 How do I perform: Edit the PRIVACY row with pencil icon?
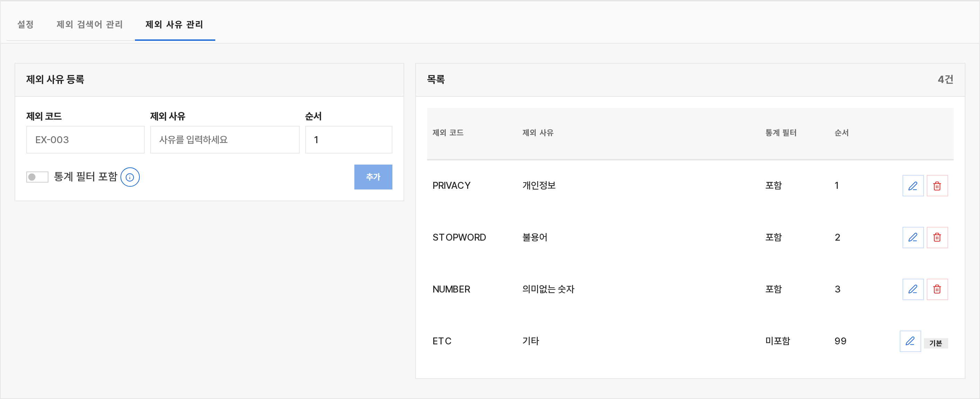913,185
